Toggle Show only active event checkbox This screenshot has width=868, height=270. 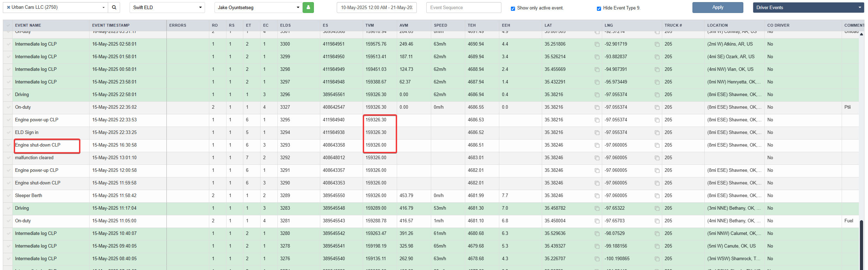coord(513,8)
